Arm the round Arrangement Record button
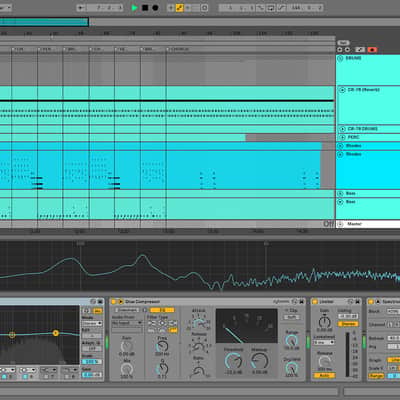The image size is (400, 400). click(x=155, y=8)
